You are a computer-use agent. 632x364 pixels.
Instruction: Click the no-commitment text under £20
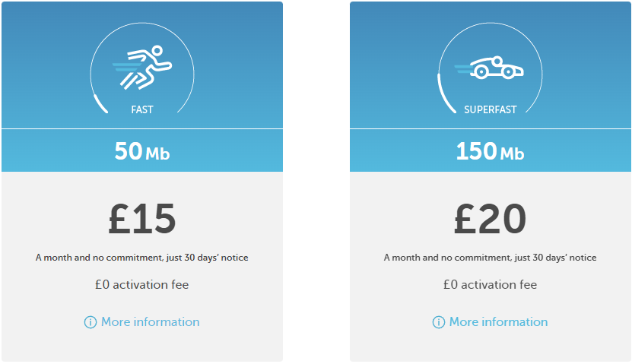coord(490,258)
